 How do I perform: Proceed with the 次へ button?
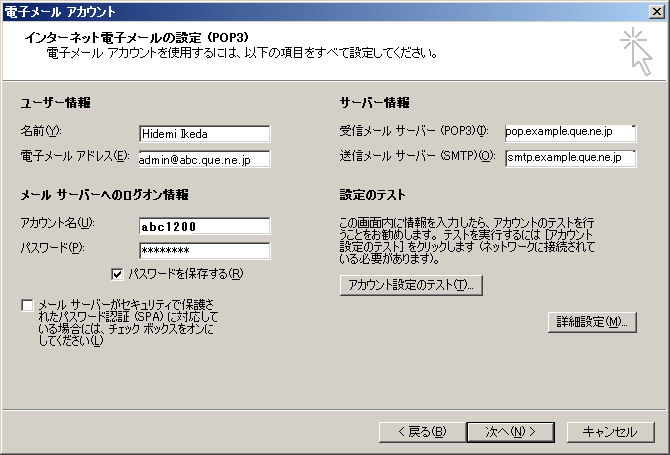point(511,432)
